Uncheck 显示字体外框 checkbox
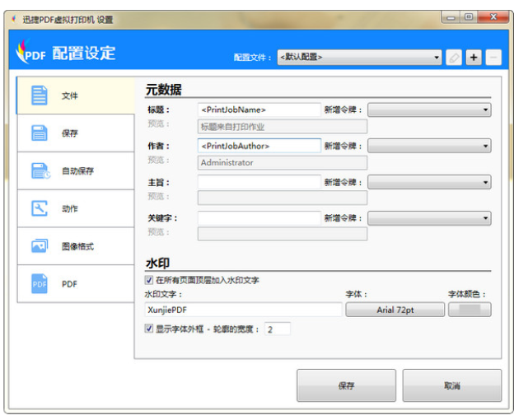The width and height of the screenshot is (528, 420). point(149,329)
